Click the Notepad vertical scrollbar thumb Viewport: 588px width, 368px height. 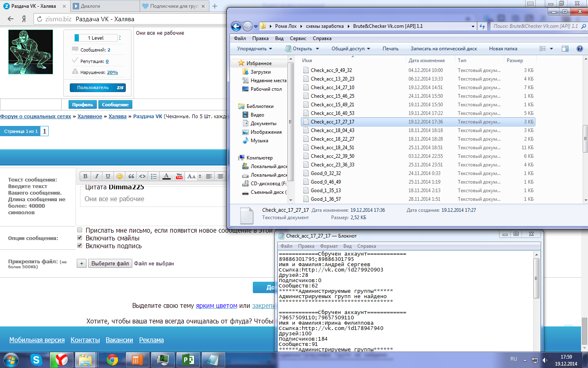click(536, 278)
